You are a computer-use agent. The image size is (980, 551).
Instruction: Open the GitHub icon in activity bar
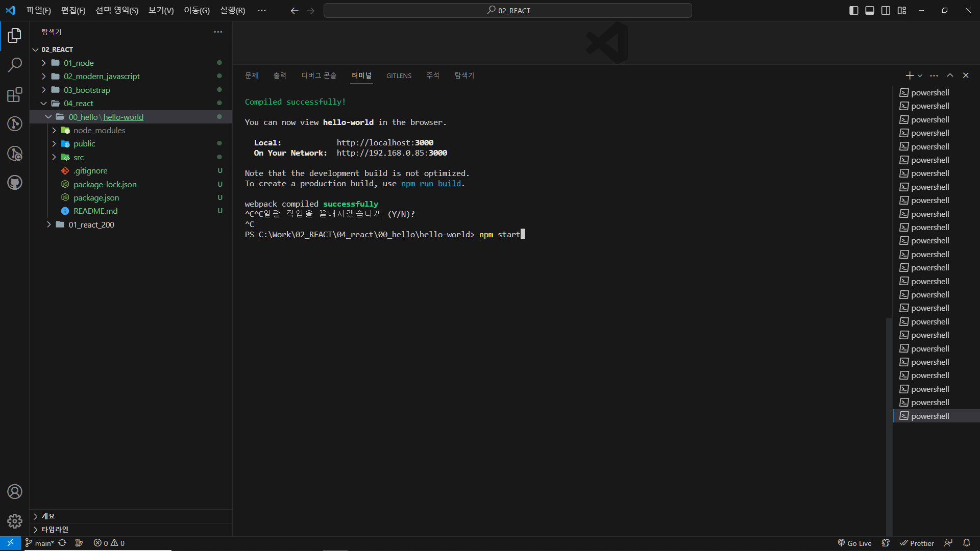tap(15, 183)
